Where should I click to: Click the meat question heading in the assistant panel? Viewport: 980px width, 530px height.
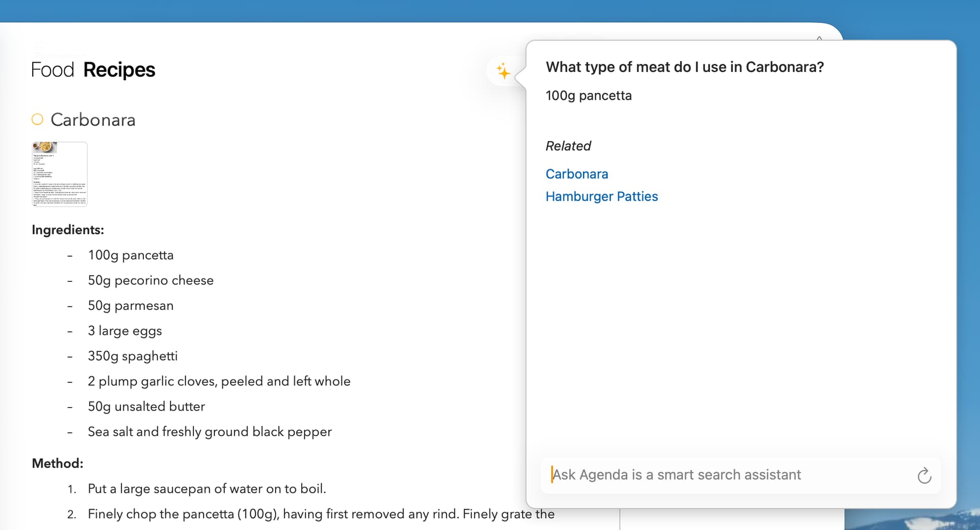point(684,67)
